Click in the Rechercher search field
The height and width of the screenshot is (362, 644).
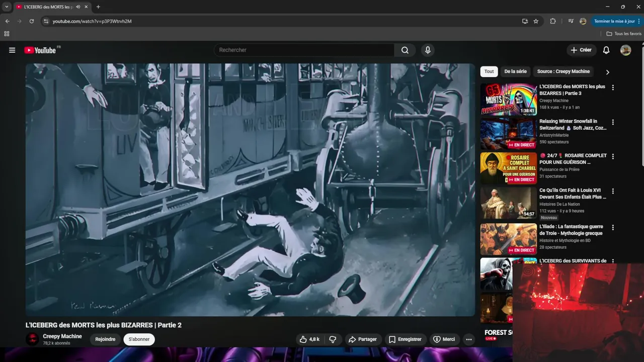(x=304, y=50)
